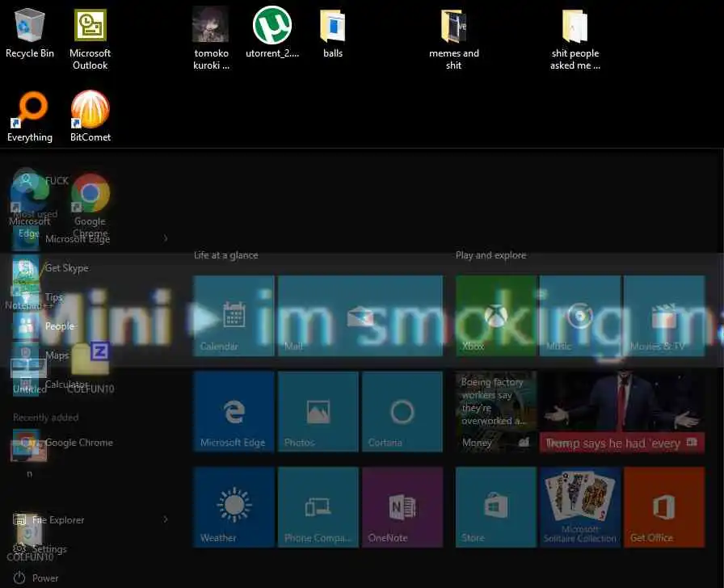Open the Xbox tile
Image resolution: width=724 pixels, height=588 pixels.
tap(496, 316)
